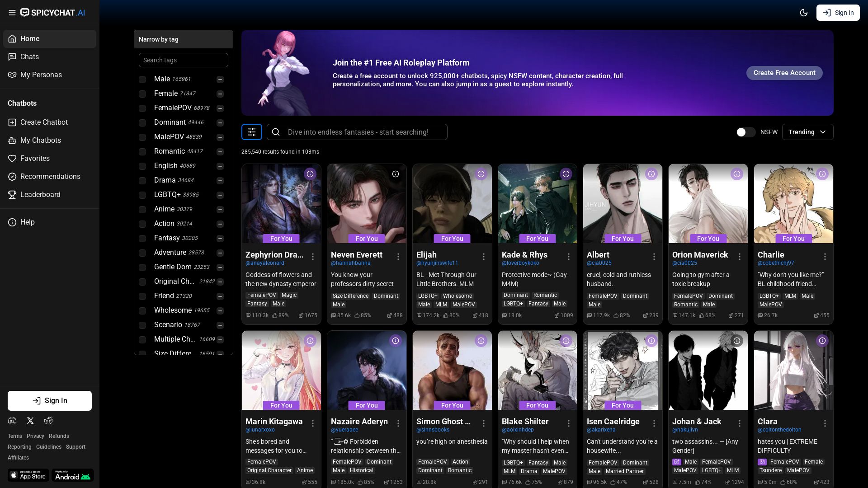Toggle the NSFW switch
The image size is (868, 488).
tap(745, 132)
